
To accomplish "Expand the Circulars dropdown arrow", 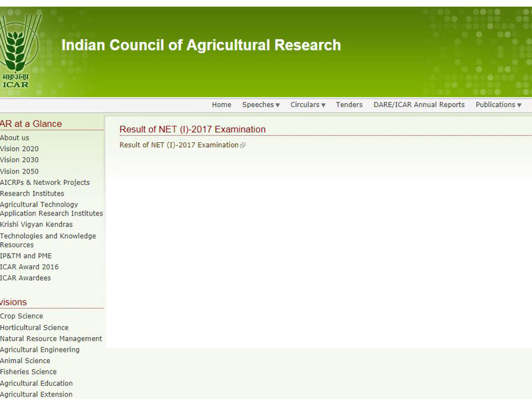I will point(323,105).
